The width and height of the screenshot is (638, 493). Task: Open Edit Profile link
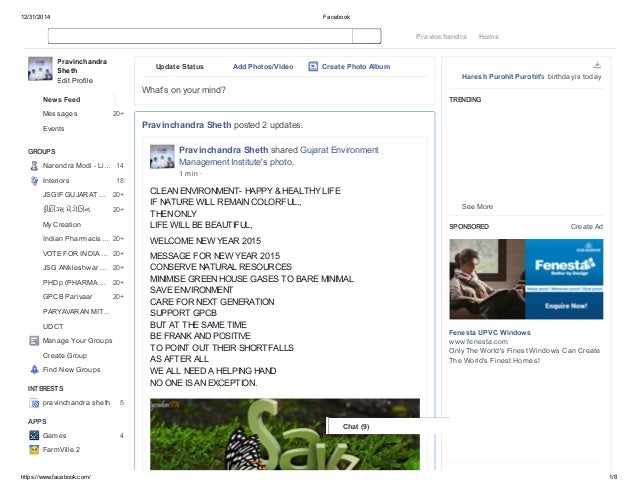coord(75,81)
